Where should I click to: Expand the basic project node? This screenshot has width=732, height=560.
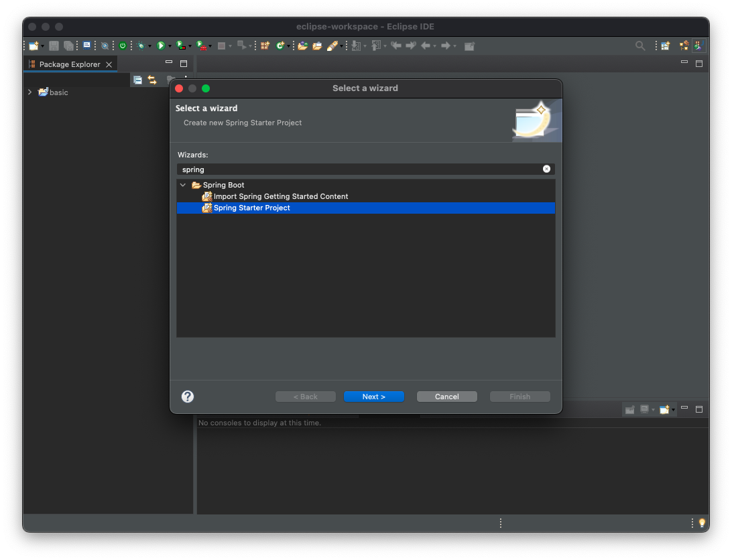30,92
